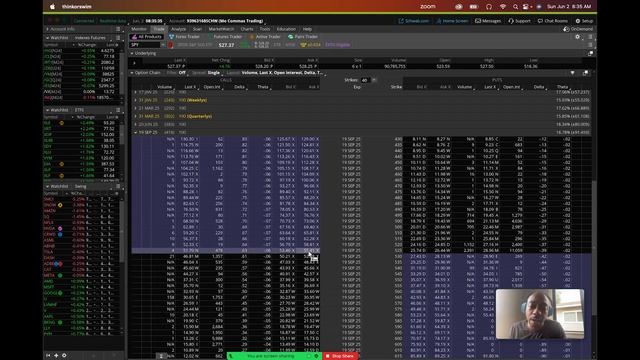Image resolution: width=640 pixels, height=360 pixels.
Task: Open Swing watchlist menu icon
Action: (x=118, y=186)
